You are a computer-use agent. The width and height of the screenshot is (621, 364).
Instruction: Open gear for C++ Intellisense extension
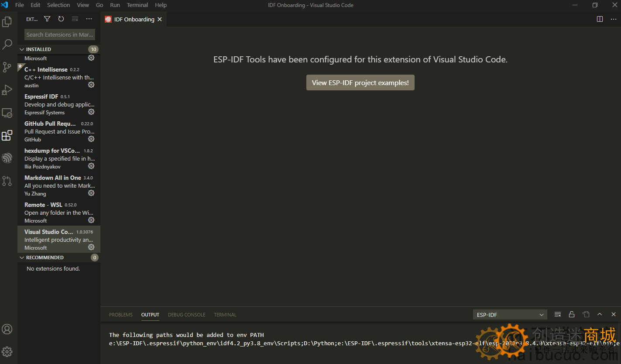tap(91, 85)
